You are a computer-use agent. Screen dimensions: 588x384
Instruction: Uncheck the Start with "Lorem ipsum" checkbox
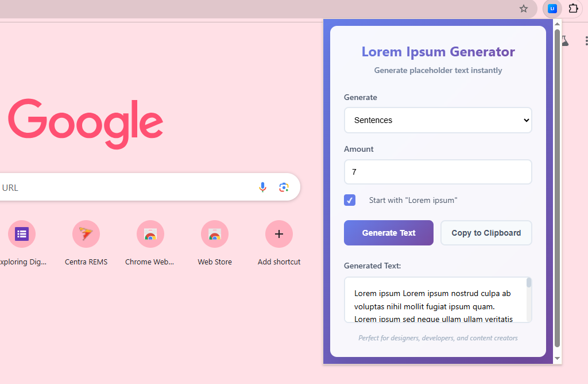pos(350,200)
